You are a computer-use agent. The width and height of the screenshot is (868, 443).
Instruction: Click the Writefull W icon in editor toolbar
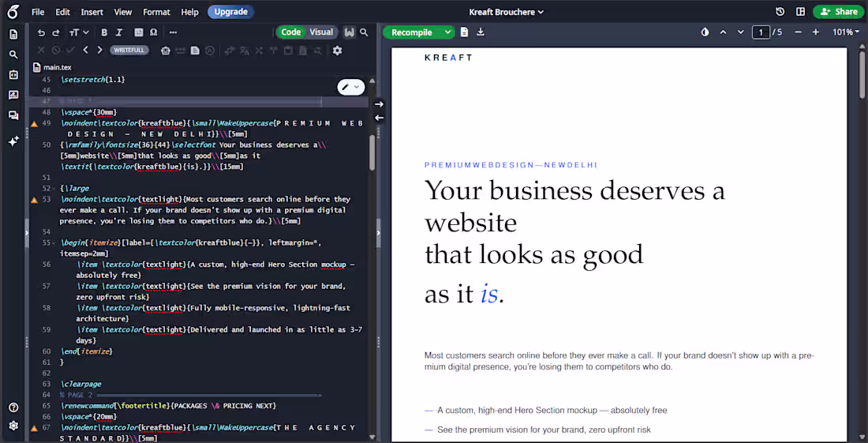(349, 32)
